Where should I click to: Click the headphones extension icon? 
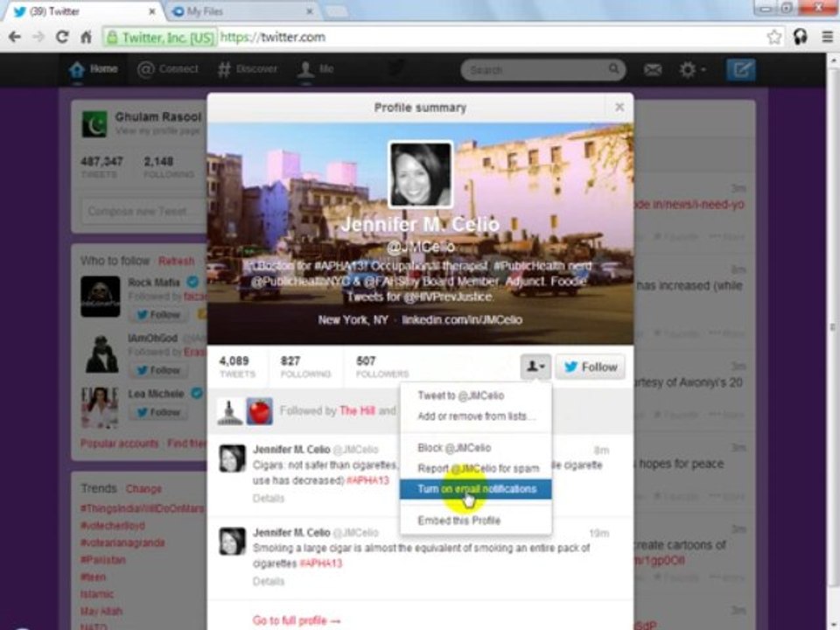(801, 37)
